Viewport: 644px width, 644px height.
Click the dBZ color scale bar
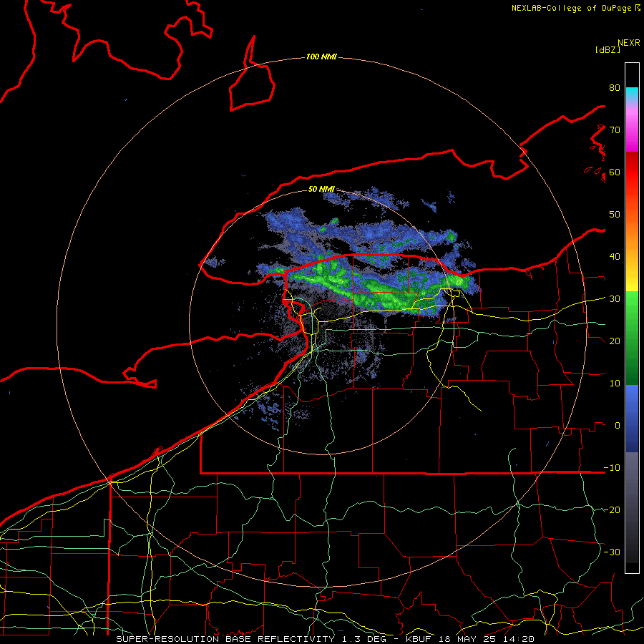click(632, 318)
